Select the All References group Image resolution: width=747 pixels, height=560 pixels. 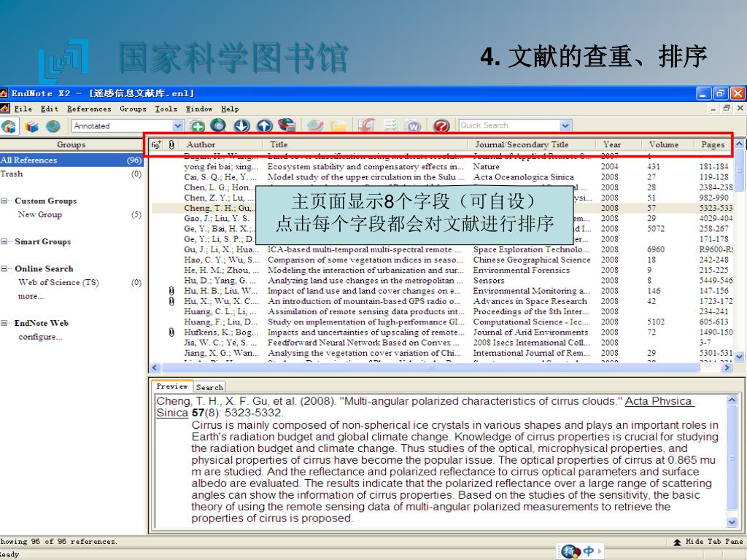71,160
